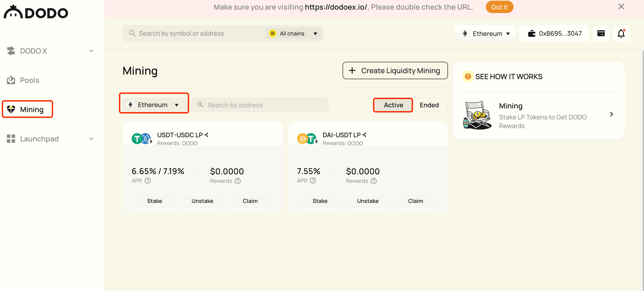Stake in DAI-USDT LP pool
The width and height of the screenshot is (644, 291).
[320, 201]
